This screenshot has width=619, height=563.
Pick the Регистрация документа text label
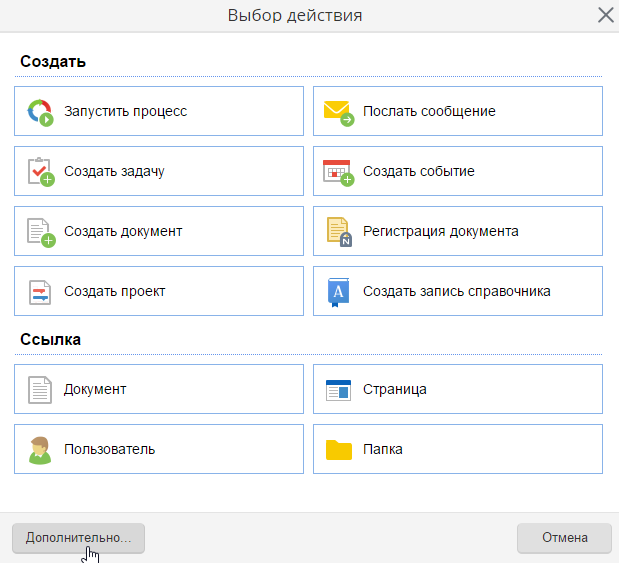pos(440,232)
